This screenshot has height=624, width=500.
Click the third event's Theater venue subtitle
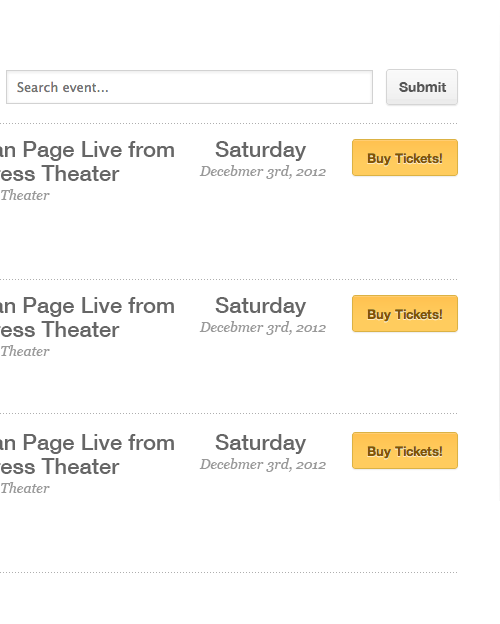[x=25, y=488]
